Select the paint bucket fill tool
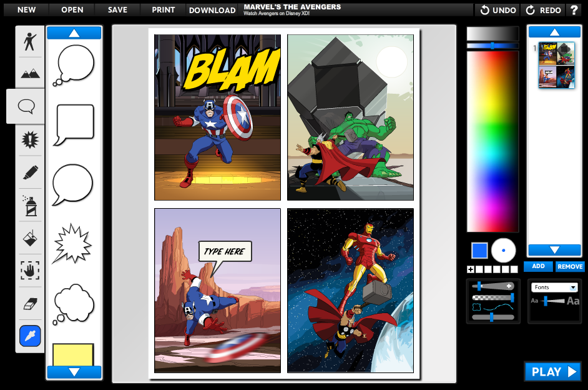 click(30, 237)
